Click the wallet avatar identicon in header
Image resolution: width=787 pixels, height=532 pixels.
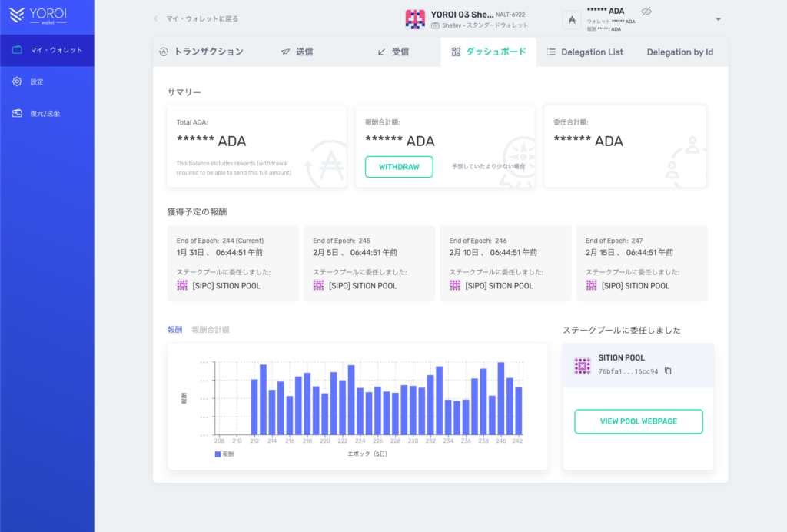point(415,19)
